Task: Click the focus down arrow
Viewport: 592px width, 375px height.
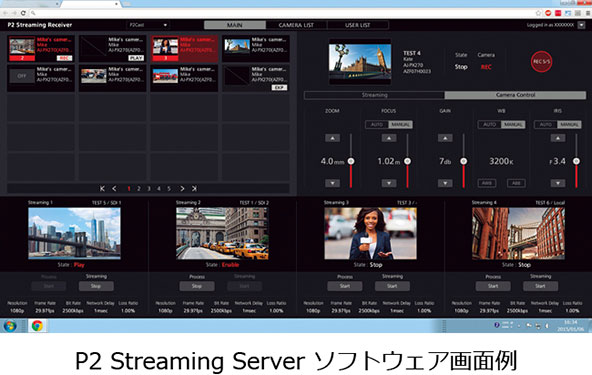Action: (x=388, y=183)
